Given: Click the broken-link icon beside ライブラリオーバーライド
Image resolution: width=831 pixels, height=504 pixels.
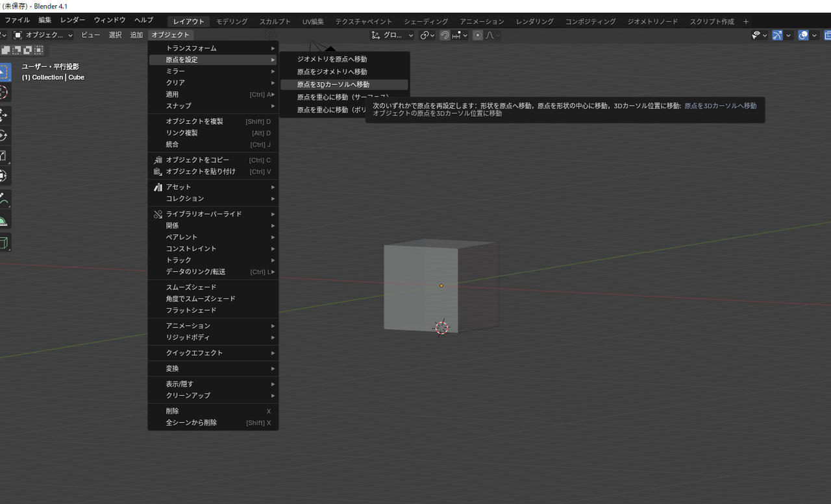Looking at the screenshot, I should [x=158, y=214].
